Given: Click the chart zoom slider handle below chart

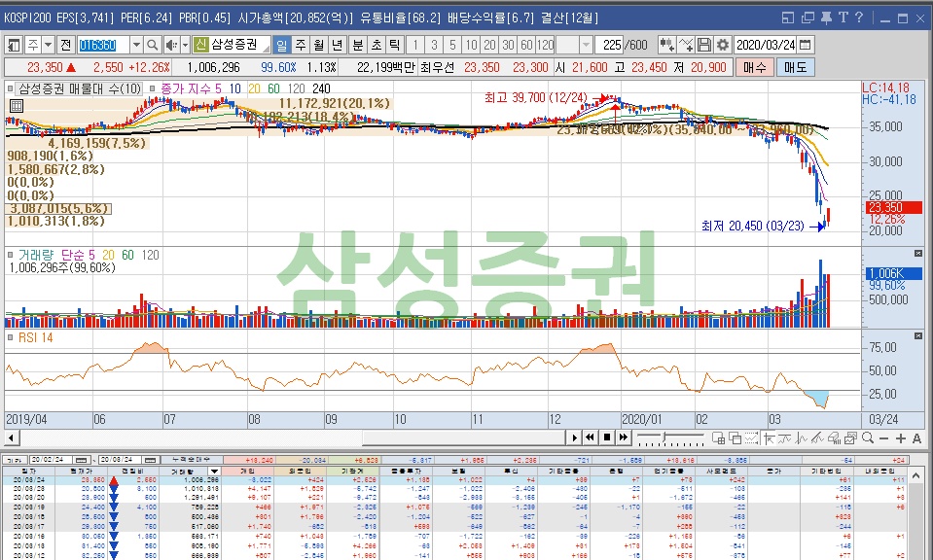Looking at the screenshot, I should click(x=665, y=438).
